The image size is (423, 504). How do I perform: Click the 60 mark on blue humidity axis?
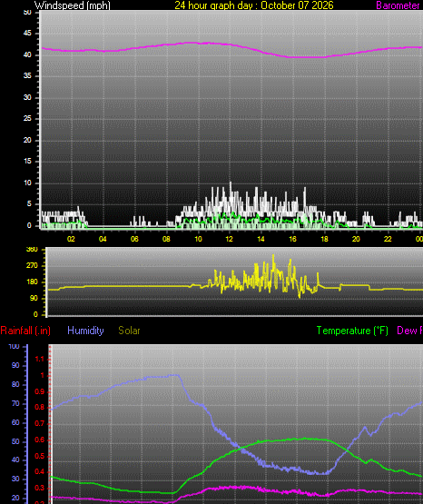pyautogui.click(x=15, y=422)
